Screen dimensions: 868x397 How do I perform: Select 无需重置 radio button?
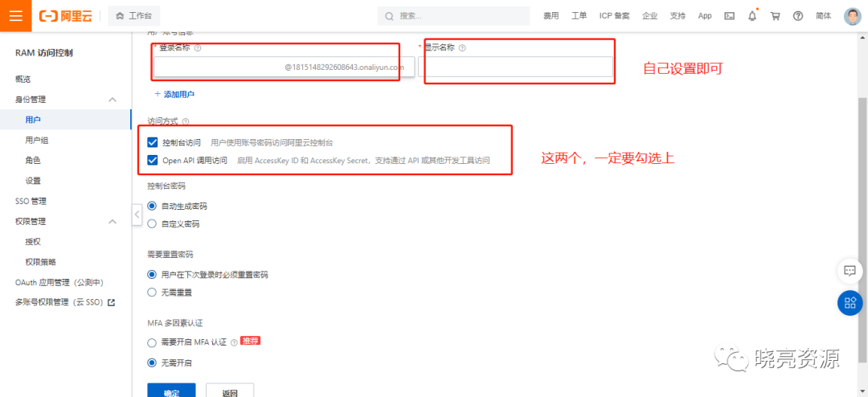[152, 292]
